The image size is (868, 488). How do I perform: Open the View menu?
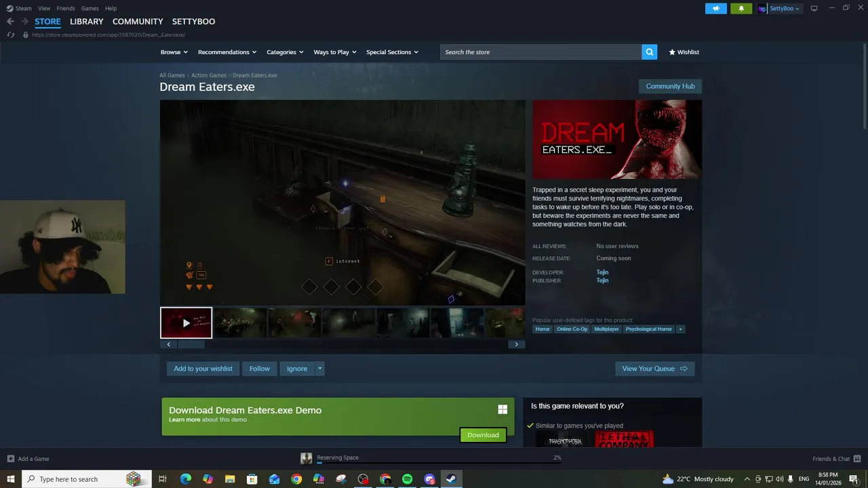[x=44, y=8]
